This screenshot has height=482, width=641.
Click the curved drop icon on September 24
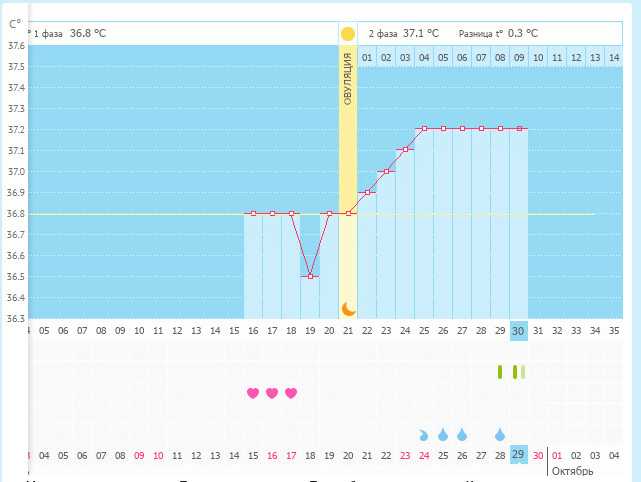click(x=424, y=435)
